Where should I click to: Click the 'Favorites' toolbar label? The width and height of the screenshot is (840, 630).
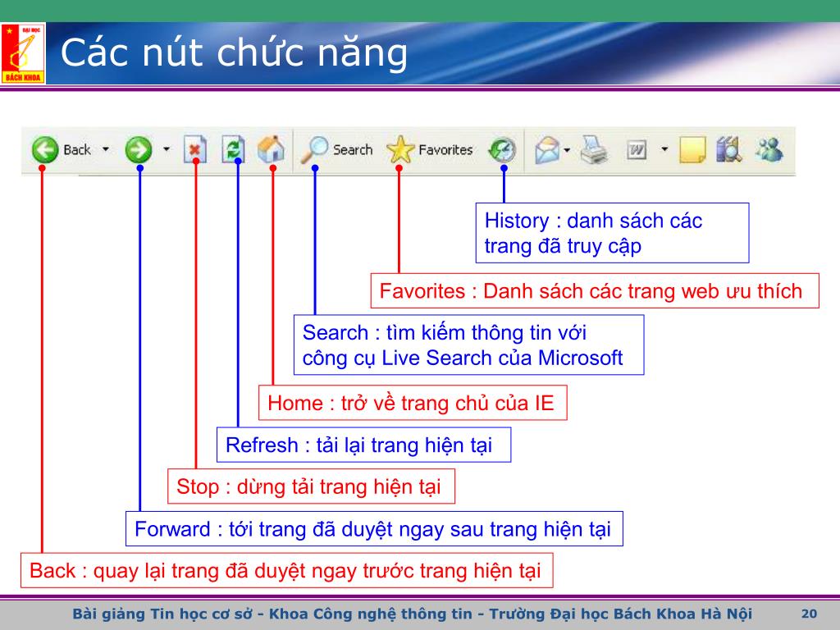[x=445, y=149]
